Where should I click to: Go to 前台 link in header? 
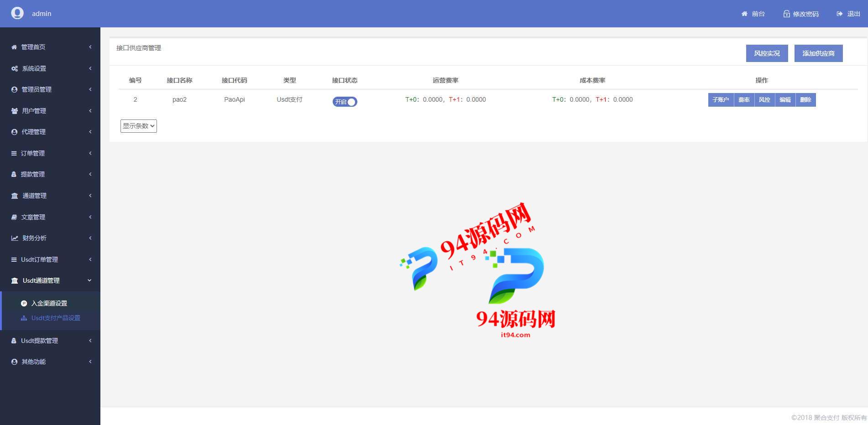(758, 14)
